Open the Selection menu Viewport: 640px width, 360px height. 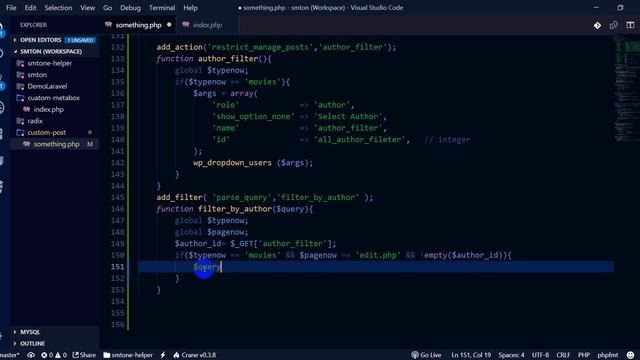tap(58, 8)
